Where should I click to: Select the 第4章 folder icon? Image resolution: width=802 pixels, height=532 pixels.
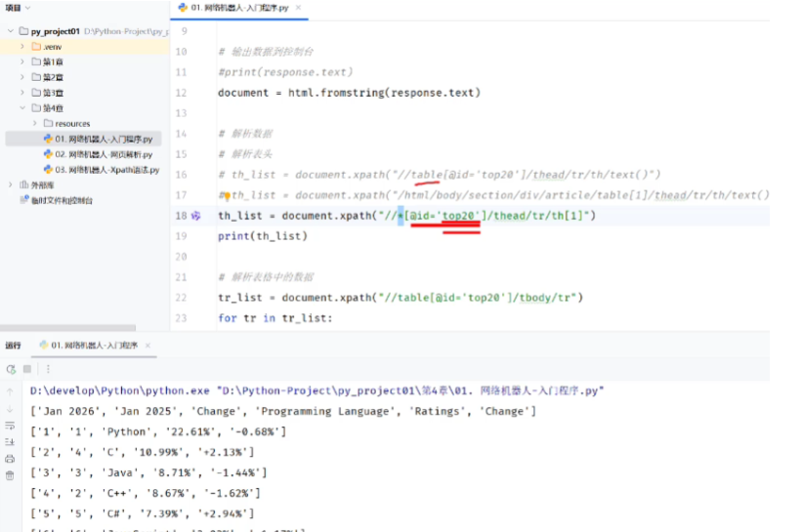[36, 107]
